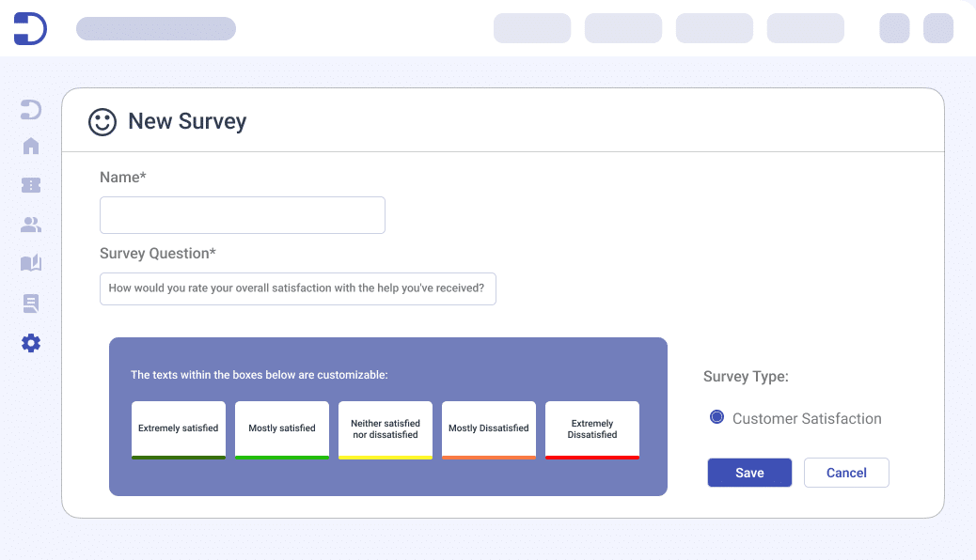Click the Survey Question text field
The image size is (976, 560).
[x=297, y=288]
